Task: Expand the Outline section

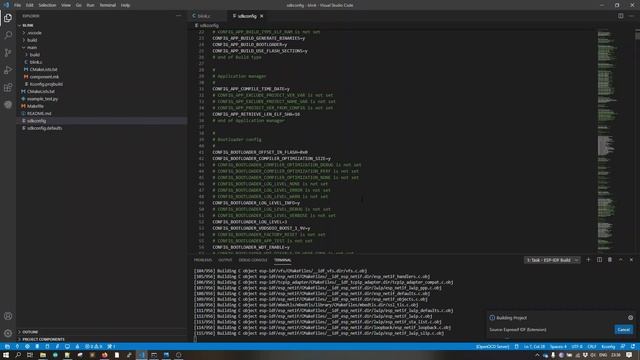Action: [x=102, y=332]
